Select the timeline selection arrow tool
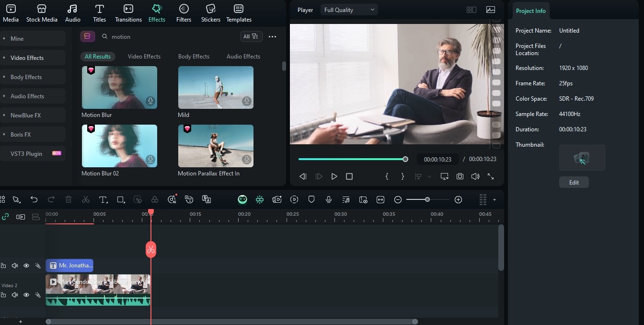Screen dimensions: 644x325 click(16, 199)
